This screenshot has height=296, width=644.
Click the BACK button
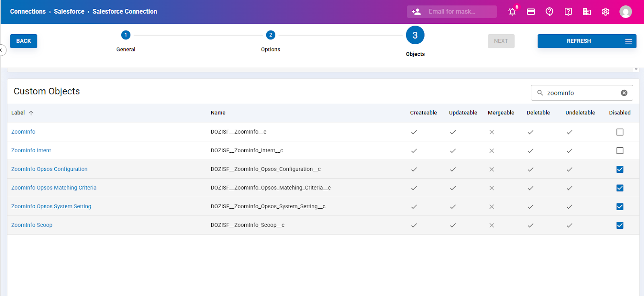[23, 41]
